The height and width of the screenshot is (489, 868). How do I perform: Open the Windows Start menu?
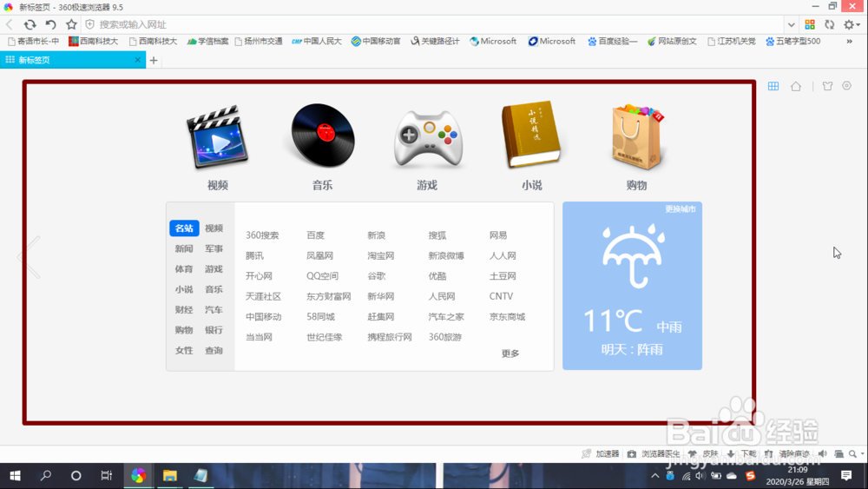click(16, 476)
